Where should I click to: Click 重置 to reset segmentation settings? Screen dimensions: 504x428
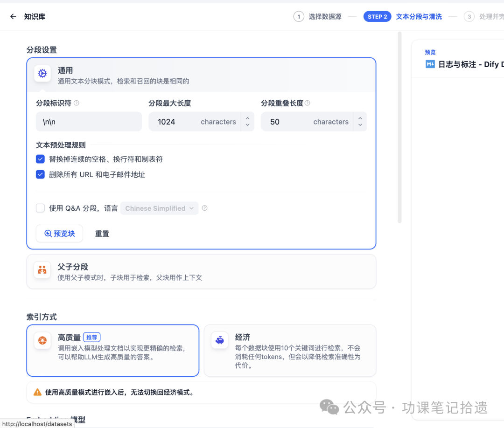102,233
